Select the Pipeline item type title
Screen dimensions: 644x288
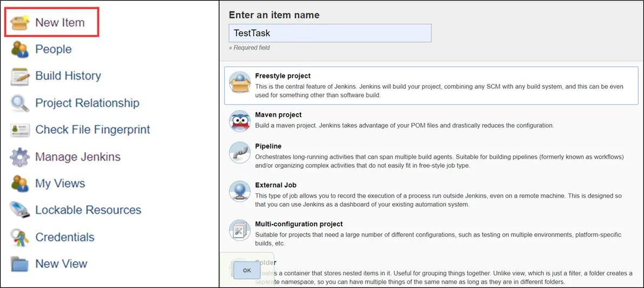coord(268,146)
